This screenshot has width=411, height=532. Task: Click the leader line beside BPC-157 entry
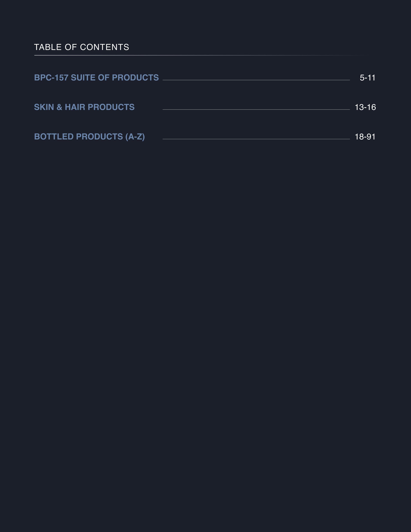pos(256,80)
